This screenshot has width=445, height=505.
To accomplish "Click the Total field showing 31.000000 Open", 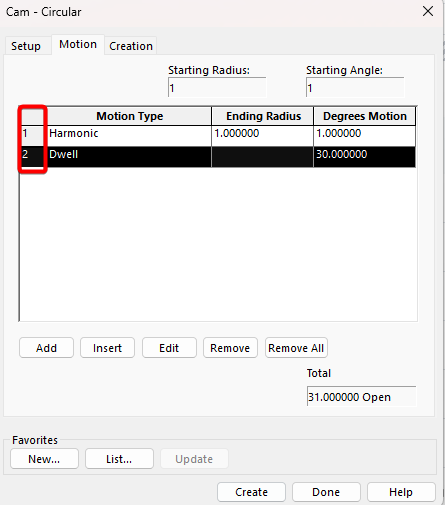I will click(361, 396).
